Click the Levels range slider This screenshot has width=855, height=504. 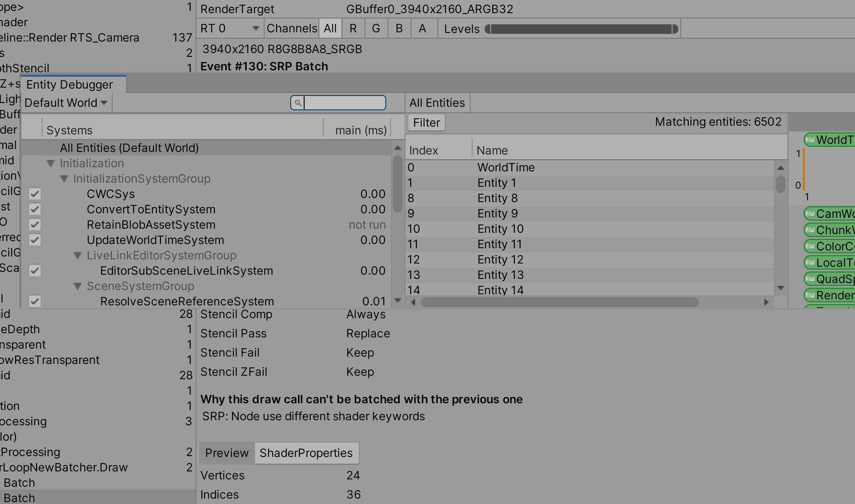pos(581,29)
